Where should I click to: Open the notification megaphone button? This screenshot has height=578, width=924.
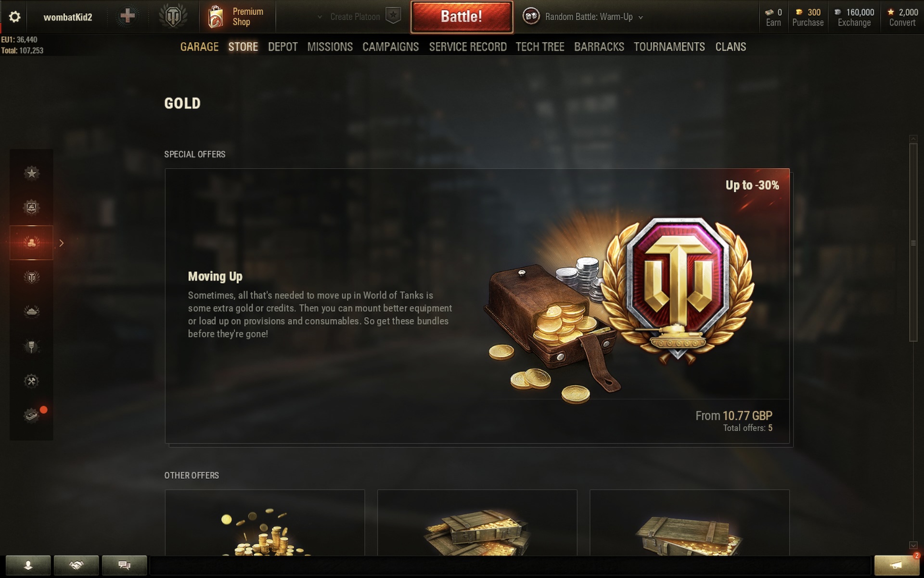click(x=897, y=565)
